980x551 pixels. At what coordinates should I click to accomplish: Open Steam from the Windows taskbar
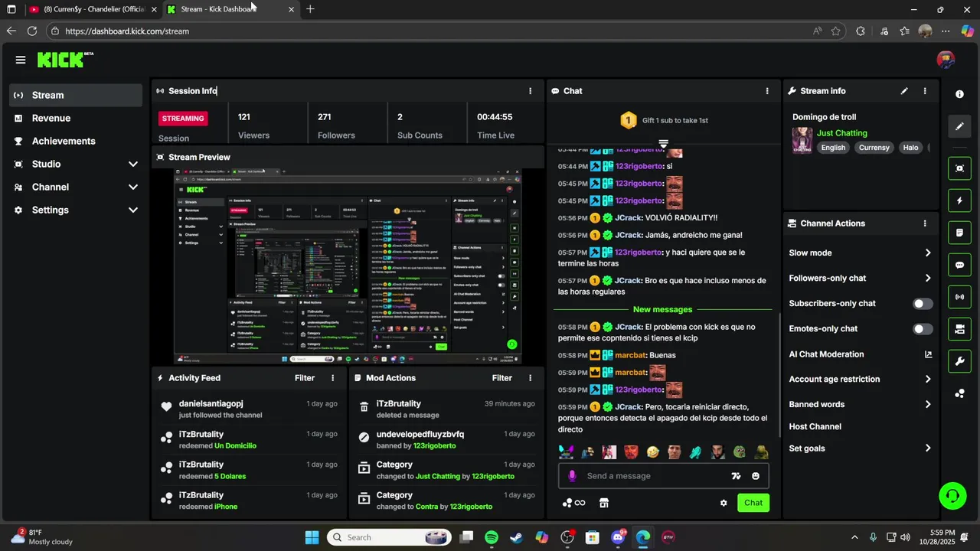517,537
